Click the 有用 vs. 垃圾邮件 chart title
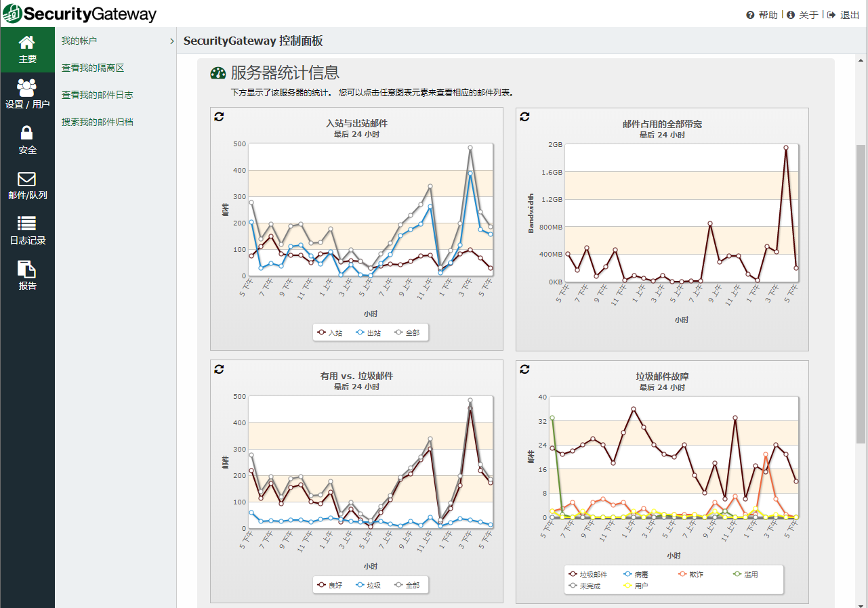The image size is (868, 608). 356,376
